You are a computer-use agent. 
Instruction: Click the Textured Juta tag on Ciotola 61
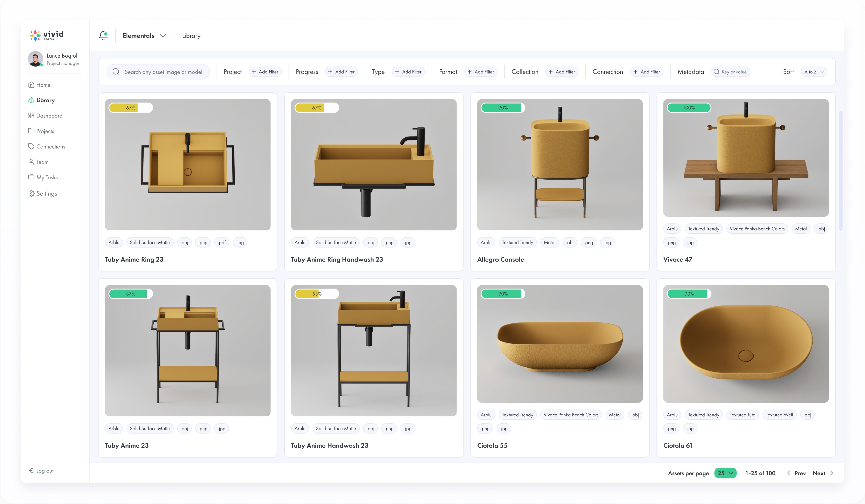click(x=742, y=414)
